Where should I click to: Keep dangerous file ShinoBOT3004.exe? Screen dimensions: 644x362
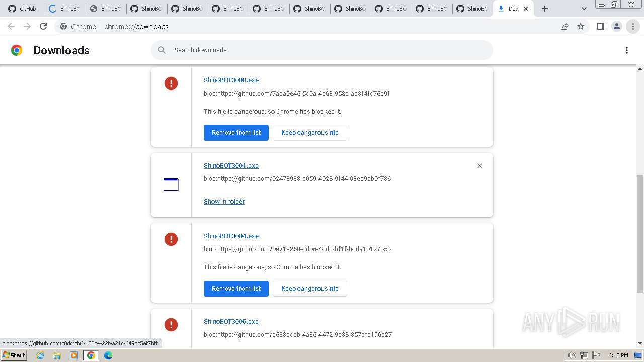click(x=310, y=289)
